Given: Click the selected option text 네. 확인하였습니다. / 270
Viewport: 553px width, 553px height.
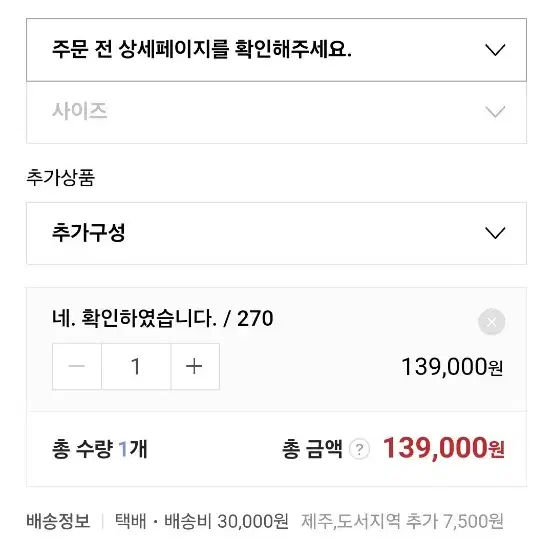Looking at the screenshot, I should [163, 318].
